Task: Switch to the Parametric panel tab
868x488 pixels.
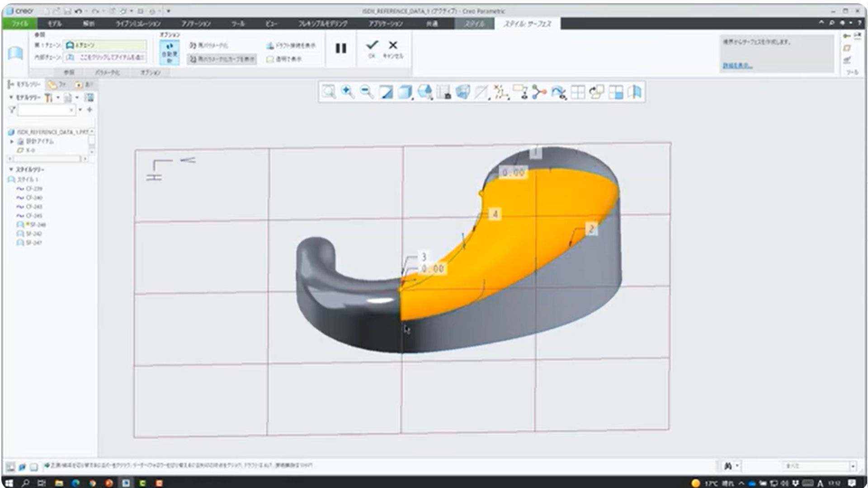Action: (x=107, y=72)
